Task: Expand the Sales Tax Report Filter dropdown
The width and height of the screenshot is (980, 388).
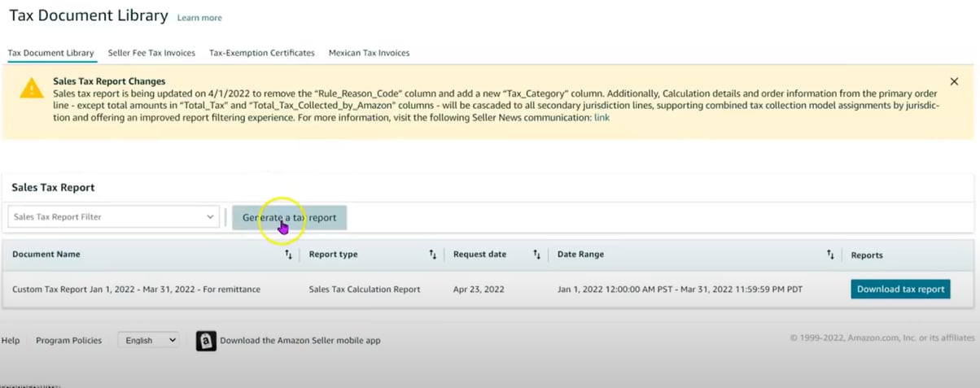Action: point(114,217)
